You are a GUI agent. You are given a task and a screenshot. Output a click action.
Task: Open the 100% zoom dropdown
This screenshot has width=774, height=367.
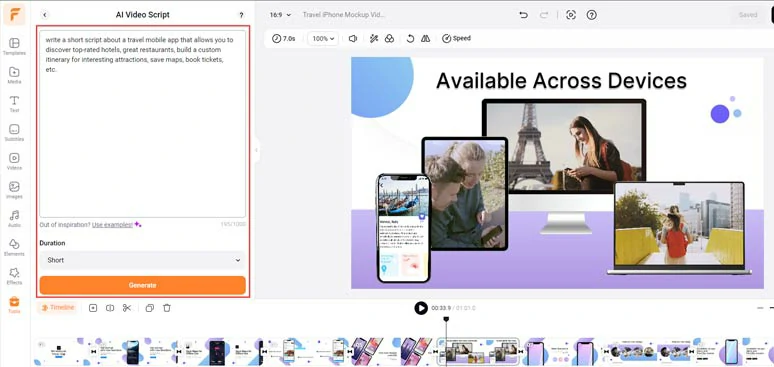[323, 39]
